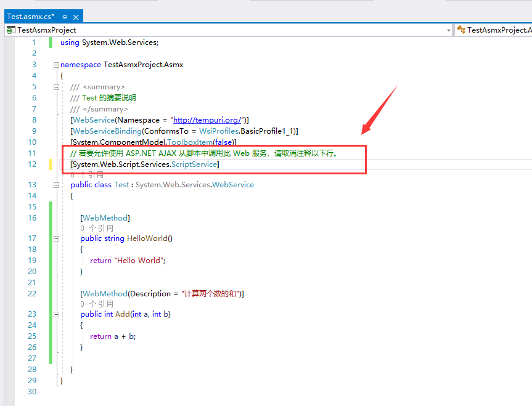Click the "Hello World" string literal
Image resolution: width=532 pixels, height=406 pixels.
[139, 261]
